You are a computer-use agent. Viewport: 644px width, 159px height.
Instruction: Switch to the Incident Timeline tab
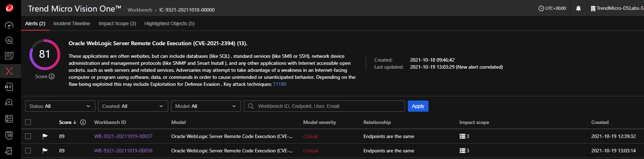[x=72, y=23]
